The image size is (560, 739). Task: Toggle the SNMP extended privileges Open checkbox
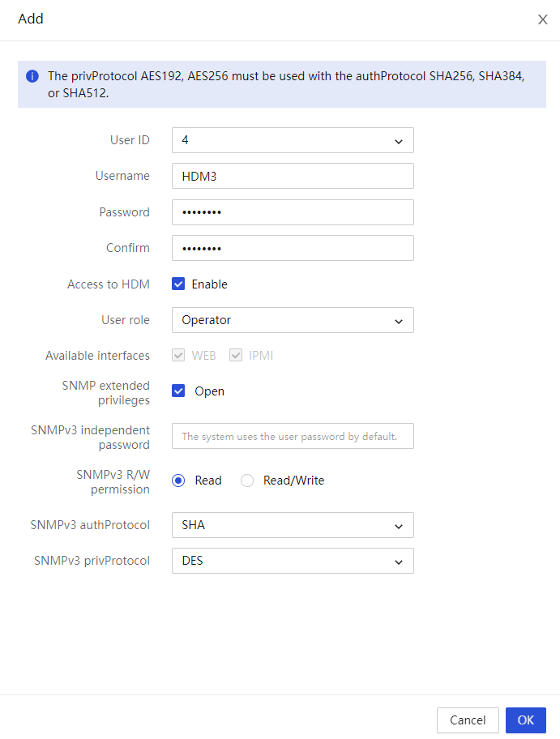click(x=178, y=391)
